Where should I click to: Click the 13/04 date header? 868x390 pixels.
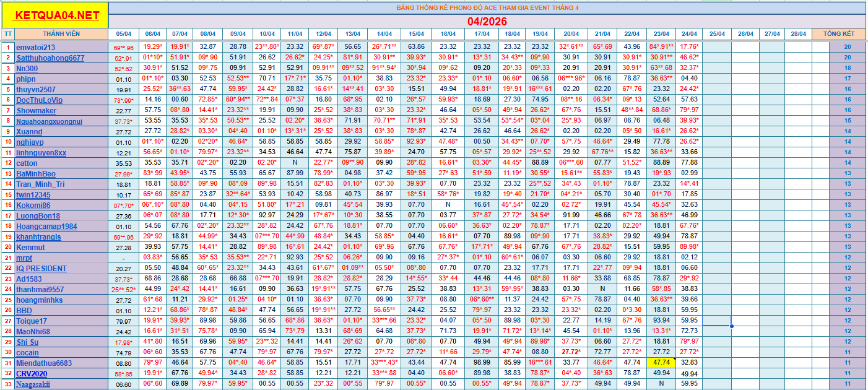pyautogui.click(x=353, y=34)
